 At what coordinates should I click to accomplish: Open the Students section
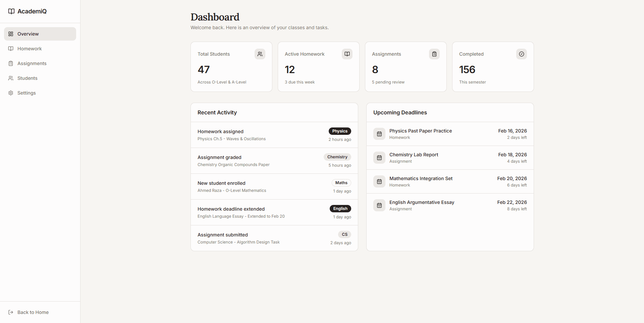27,78
